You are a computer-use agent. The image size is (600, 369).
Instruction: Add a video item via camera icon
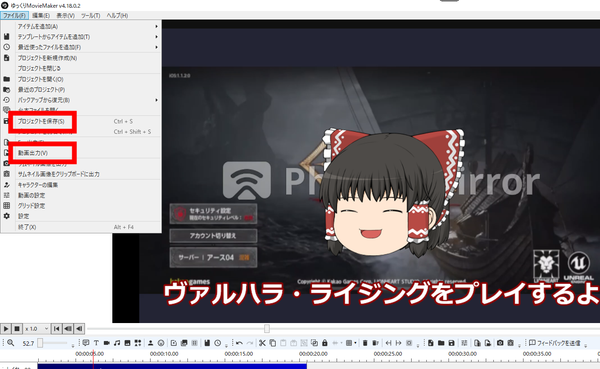click(106, 343)
